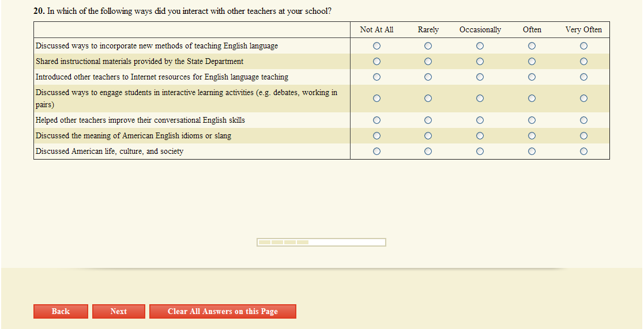The height and width of the screenshot is (329, 644).
Task: Pick 'Rarely' for American life, culture, society
Action: click(428, 152)
